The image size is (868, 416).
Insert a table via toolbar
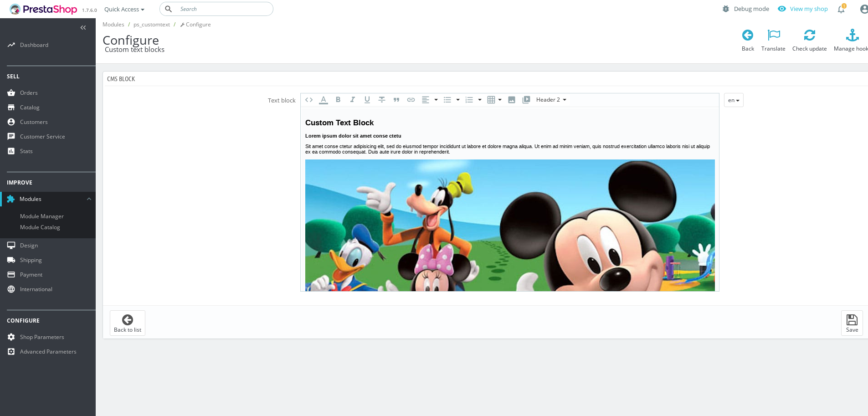click(491, 100)
